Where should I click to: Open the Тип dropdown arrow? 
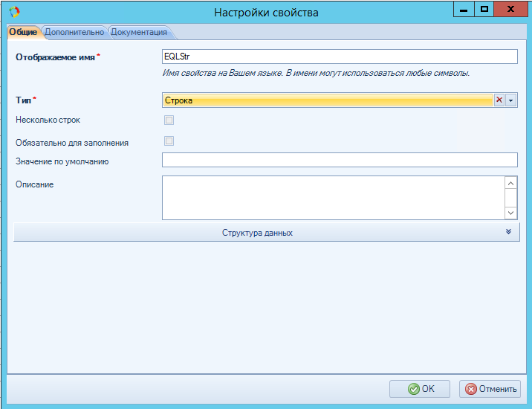[511, 100]
